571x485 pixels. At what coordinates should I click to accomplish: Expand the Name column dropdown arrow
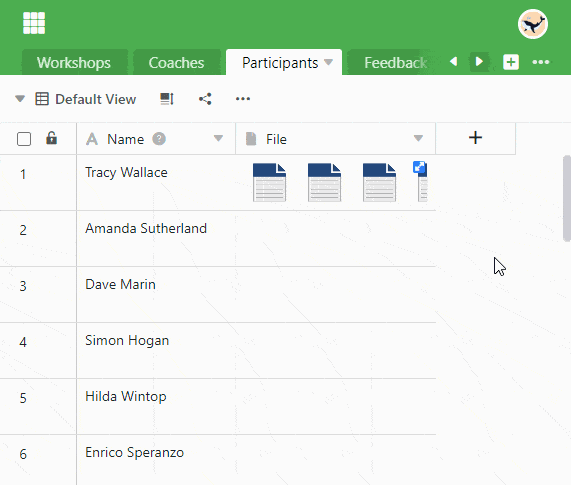coord(218,138)
